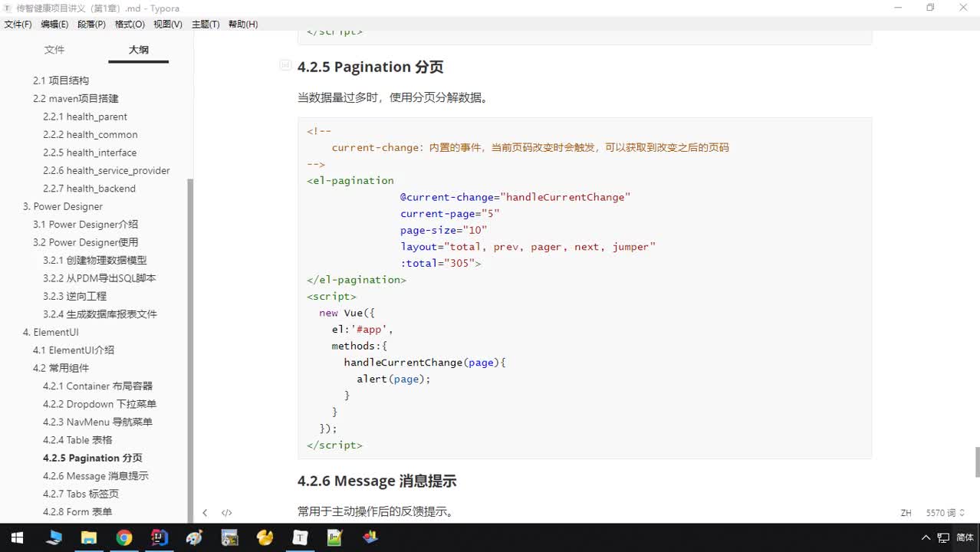Viewport: 980px width, 552px height.
Task: Switch sidebar to 文件 tab
Action: 54,50
